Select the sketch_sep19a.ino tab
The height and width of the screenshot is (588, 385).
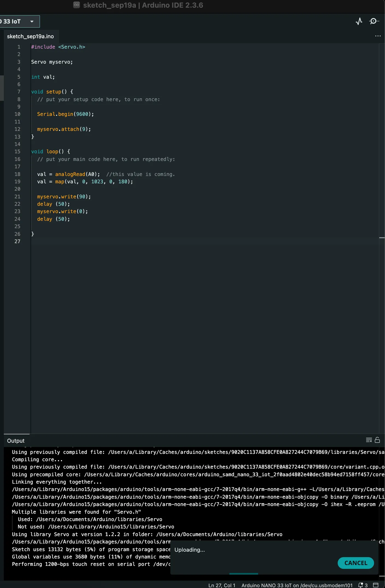(x=30, y=36)
